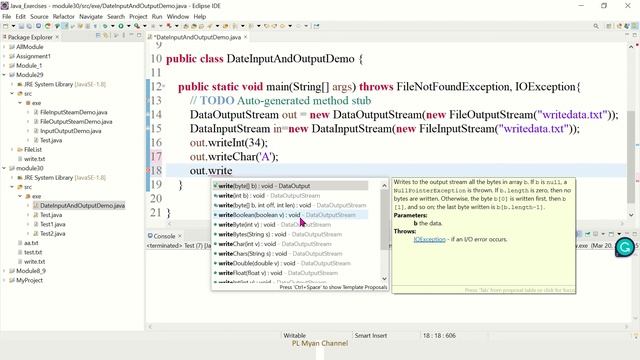The image size is (640, 360).
Task: Follow the IOException link in Javadoc popup
Action: coord(429,240)
